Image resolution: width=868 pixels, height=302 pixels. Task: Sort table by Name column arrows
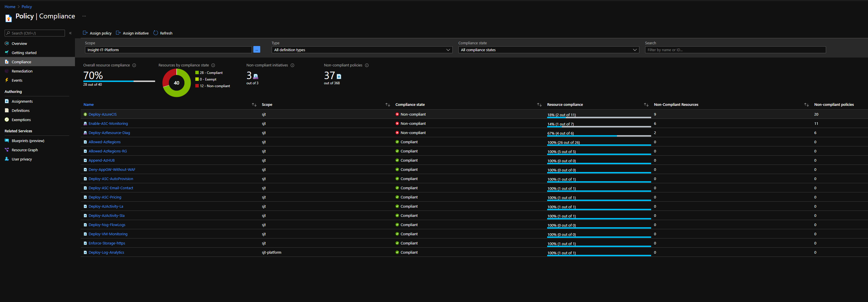[254, 105]
